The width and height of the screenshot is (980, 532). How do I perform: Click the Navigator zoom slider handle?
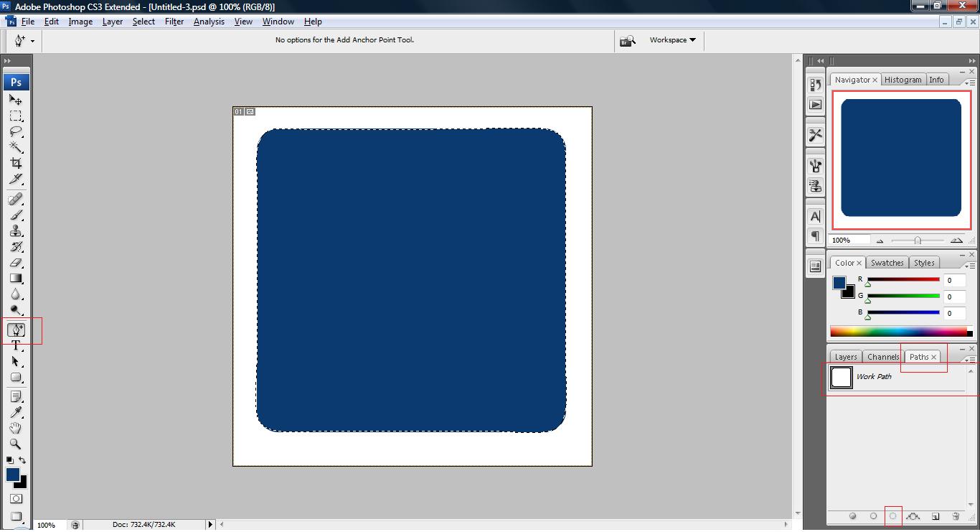[918, 241]
